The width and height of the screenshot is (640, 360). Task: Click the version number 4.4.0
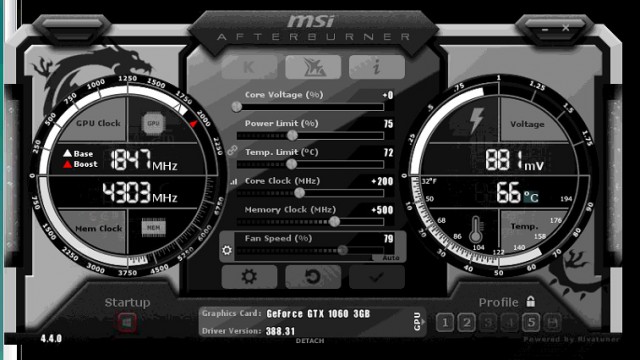[51, 338]
